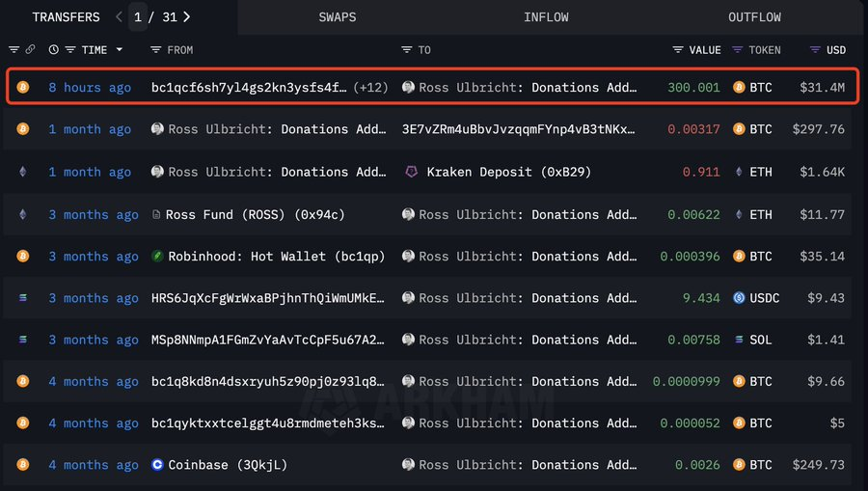Go to the next transfers page arrow

(x=186, y=17)
